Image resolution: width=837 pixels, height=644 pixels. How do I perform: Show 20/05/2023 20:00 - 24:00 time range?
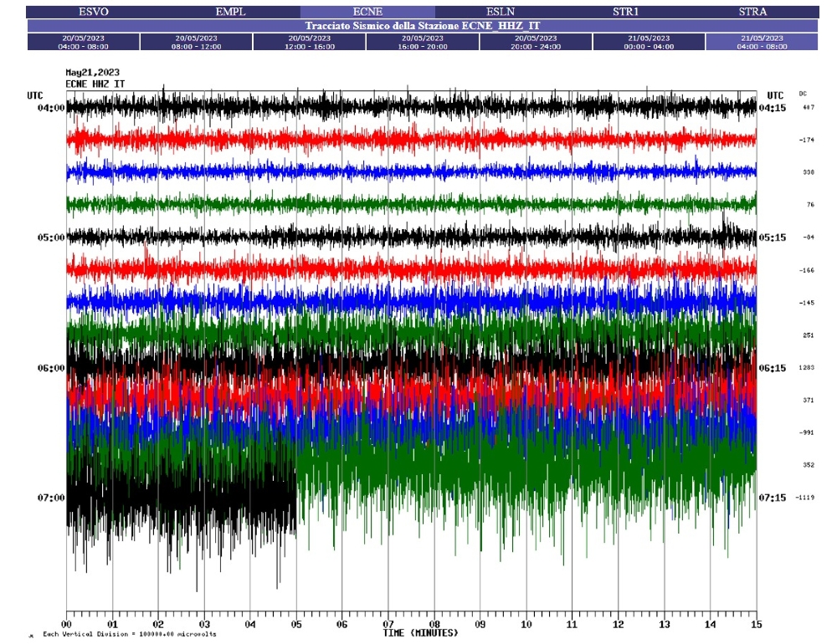(x=536, y=42)
